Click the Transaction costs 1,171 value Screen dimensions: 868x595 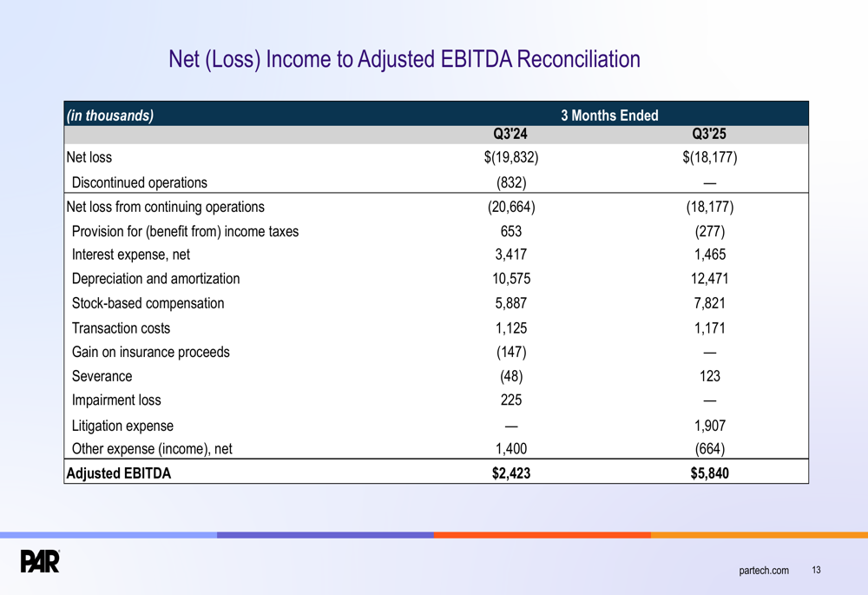709,328
